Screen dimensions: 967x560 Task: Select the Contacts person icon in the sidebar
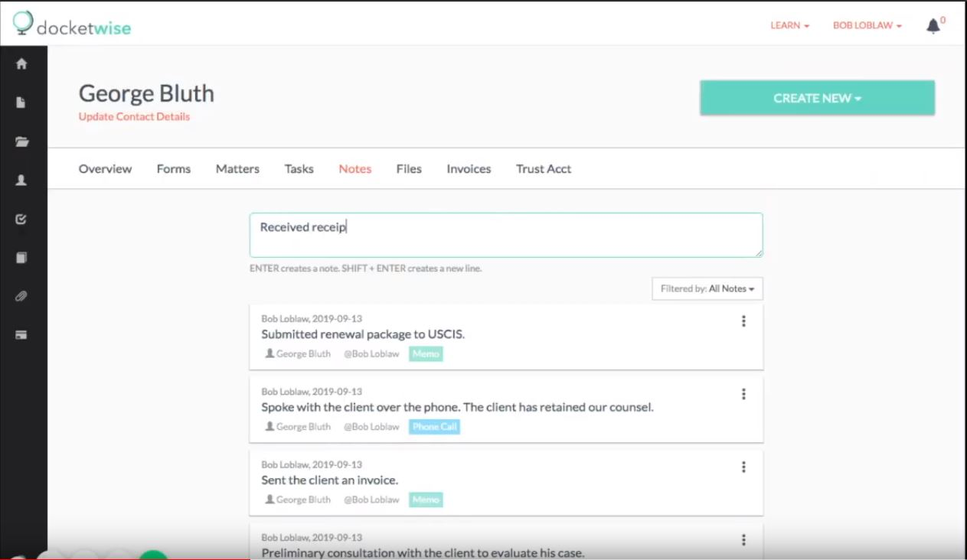pos(21,181)
